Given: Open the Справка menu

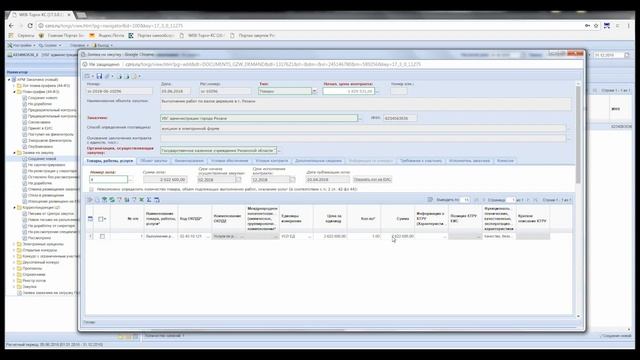Looking at the screenshot, I should [79, 45].
